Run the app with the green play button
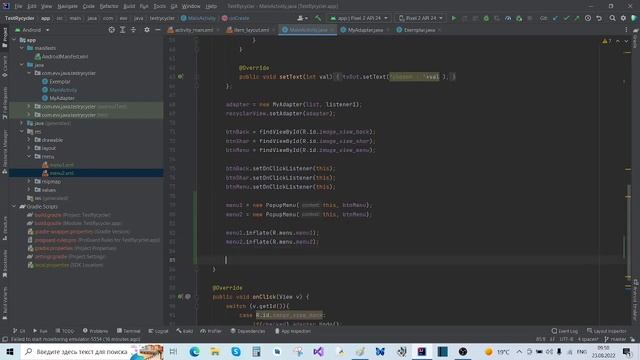Image resolution: width=640 pixels, height=360 pixels. (453, 18)
